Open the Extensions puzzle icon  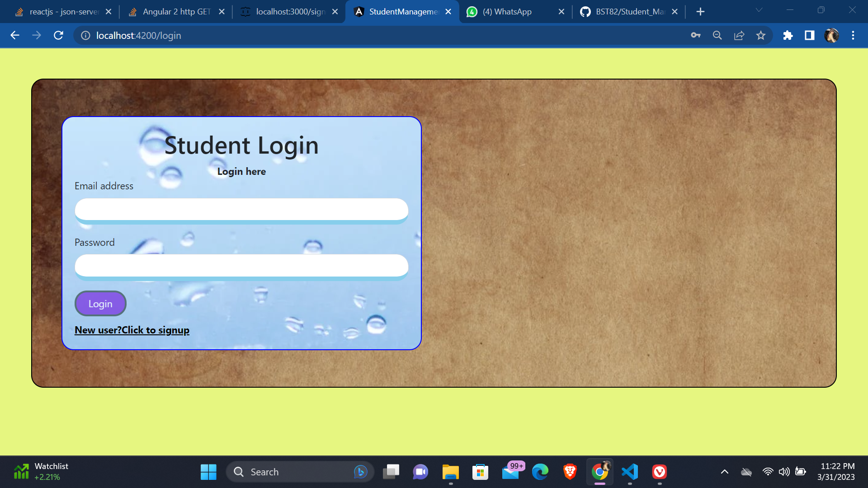click(788, 35)
